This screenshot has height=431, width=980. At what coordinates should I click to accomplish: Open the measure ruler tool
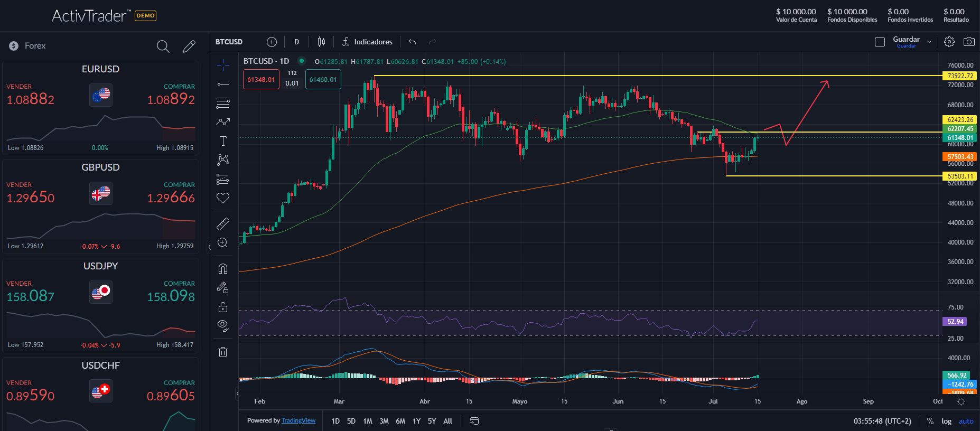click(223, 224)
